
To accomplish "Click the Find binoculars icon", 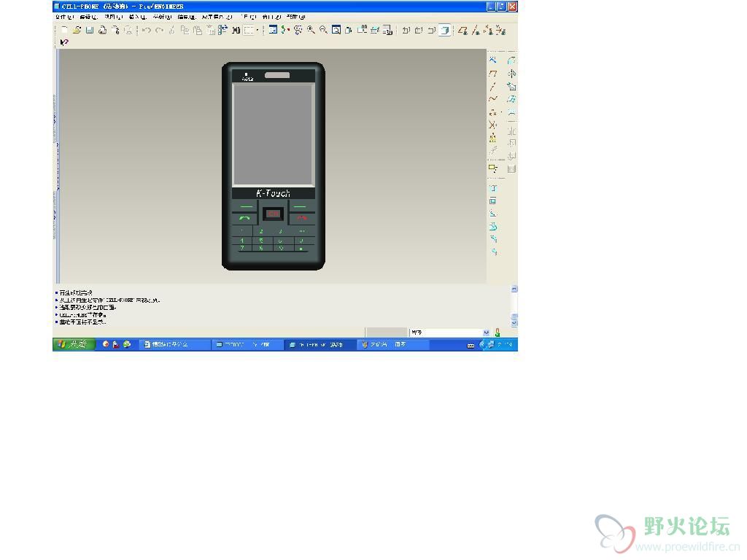I will point(236,30).
